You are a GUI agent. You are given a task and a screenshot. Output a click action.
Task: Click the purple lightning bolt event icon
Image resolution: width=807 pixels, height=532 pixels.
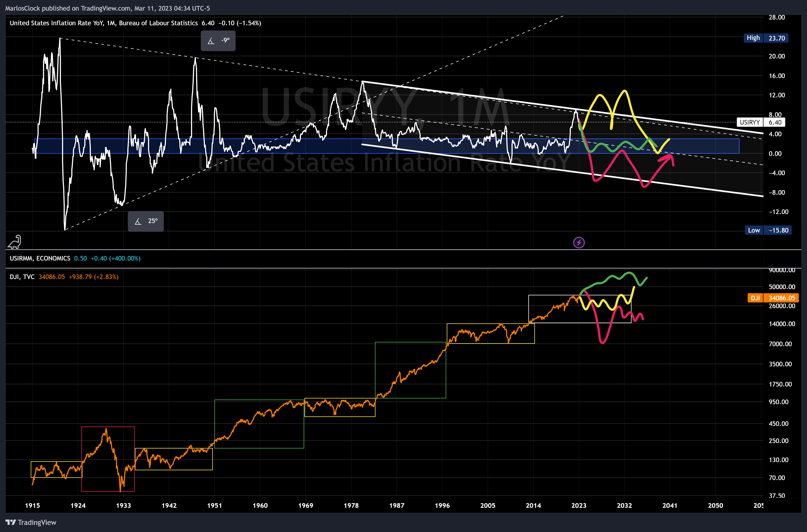tap(579, 243)
